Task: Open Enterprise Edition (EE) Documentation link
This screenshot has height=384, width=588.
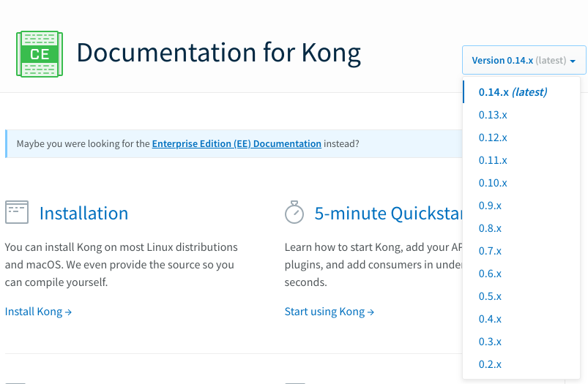Action: pyautogui.click(x=237, y=144)
